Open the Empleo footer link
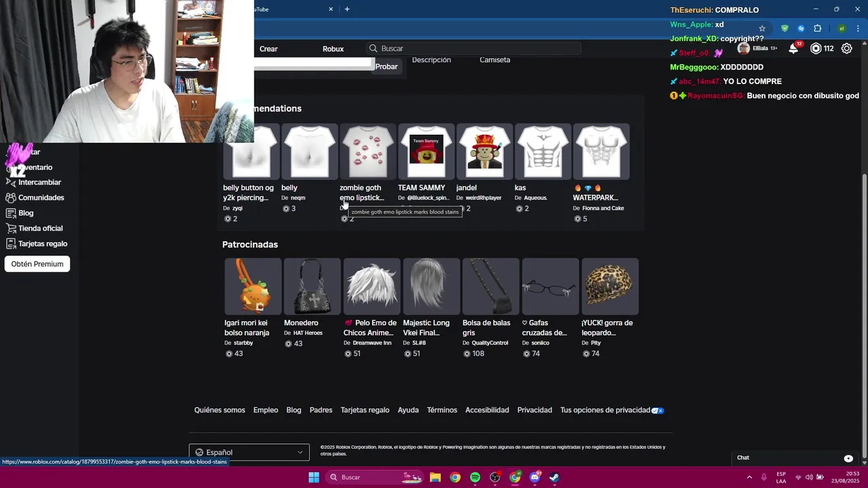 coord(266,410)
